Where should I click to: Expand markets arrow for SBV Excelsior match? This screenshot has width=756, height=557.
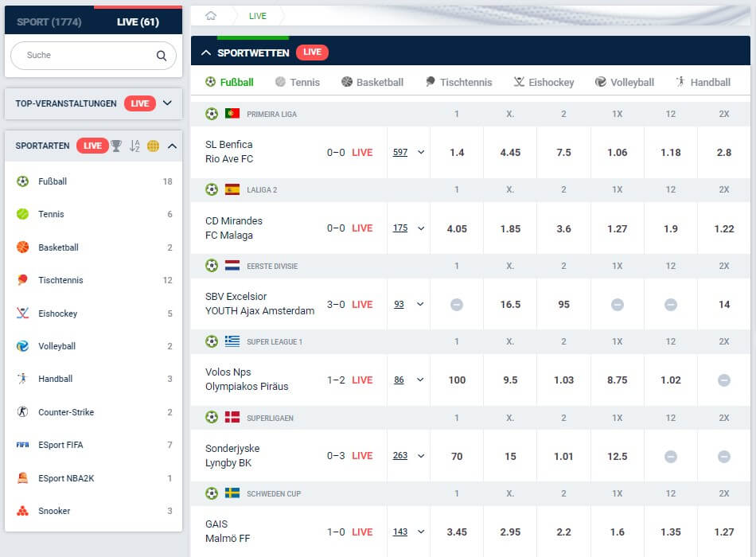point(420,304)
